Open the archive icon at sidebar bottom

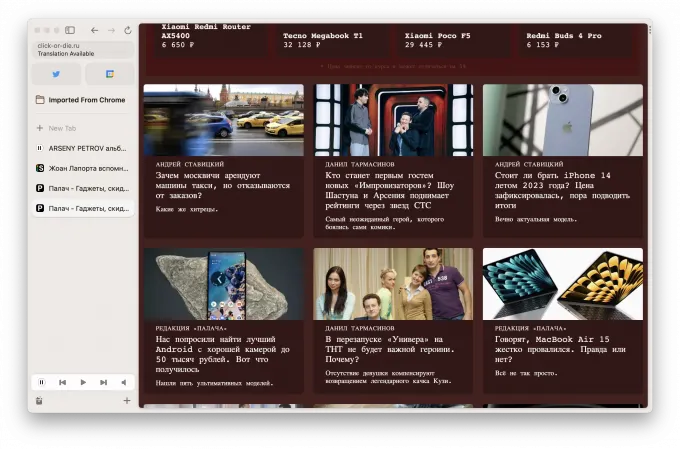click(39, 401)
